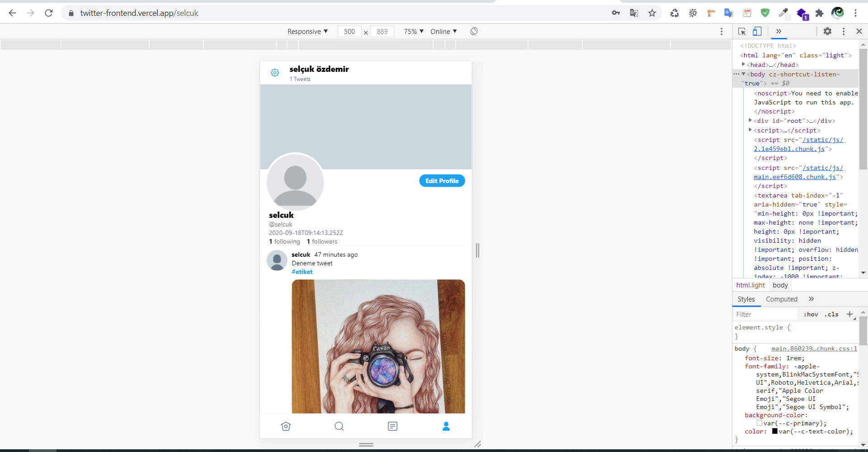
Task: Open the Chrome three-dot menu
Action: click(x=855, y=13)
